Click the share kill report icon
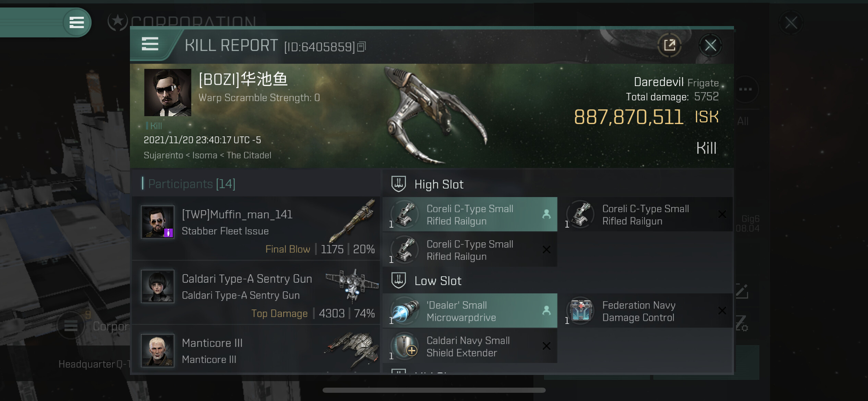Screen dimensions: 868x401 (x=669, y=45)
